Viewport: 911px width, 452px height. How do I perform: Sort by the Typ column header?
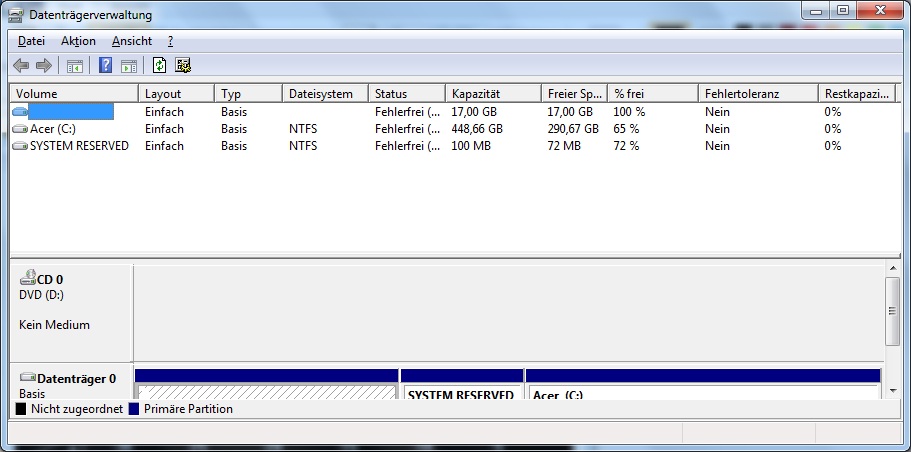[x=249, y=94]
